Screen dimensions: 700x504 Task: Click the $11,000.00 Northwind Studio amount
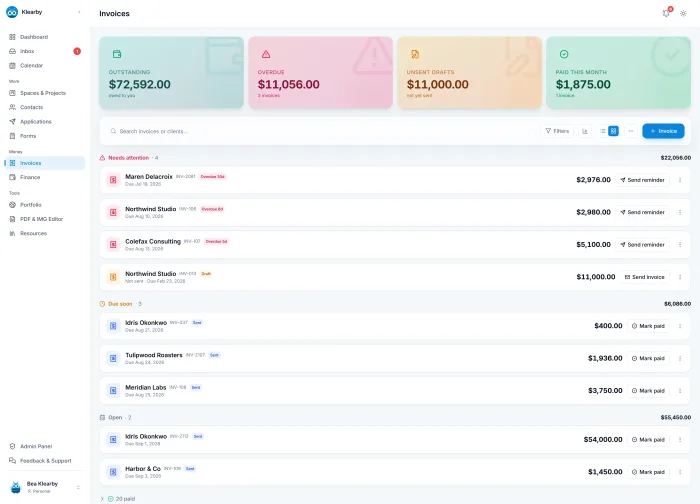coord(596,277)
